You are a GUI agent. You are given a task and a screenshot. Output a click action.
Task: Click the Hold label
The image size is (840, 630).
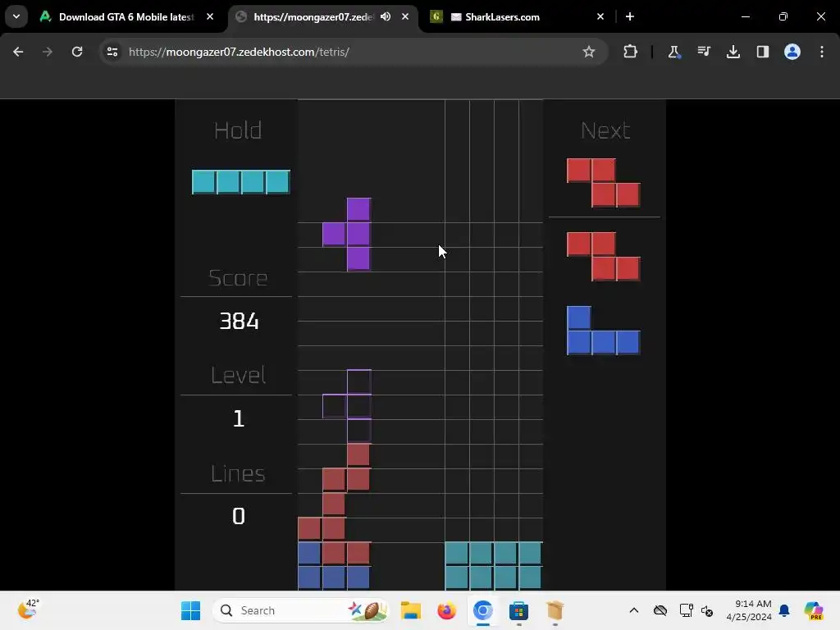(238, 130)
